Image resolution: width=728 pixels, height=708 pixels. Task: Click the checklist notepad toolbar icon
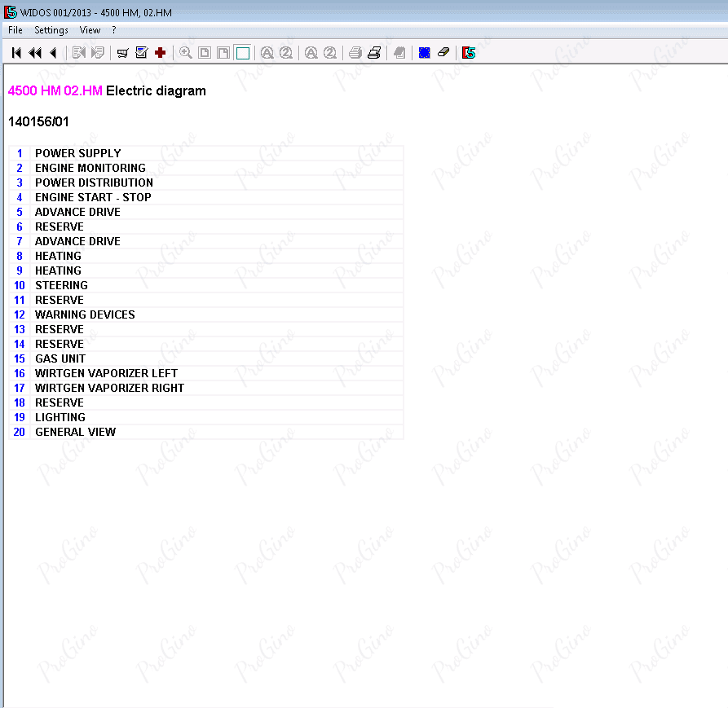click(x=142, y=53)
